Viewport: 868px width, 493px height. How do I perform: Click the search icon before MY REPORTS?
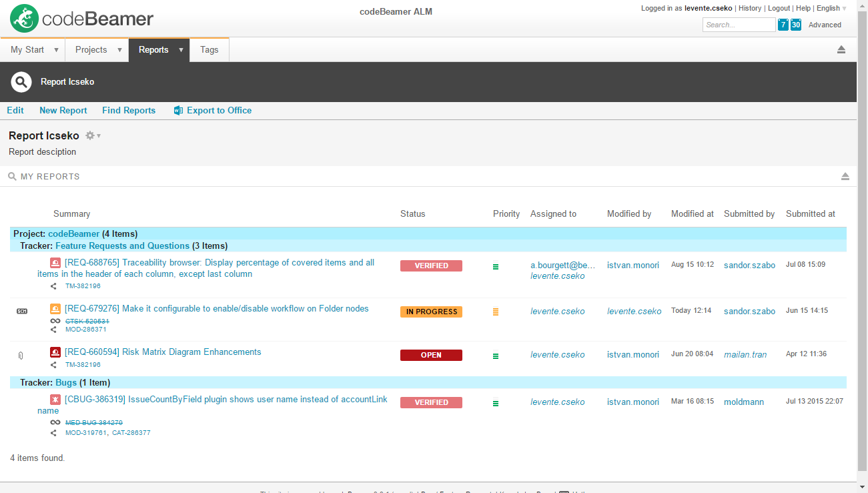(x=12, y=177)
